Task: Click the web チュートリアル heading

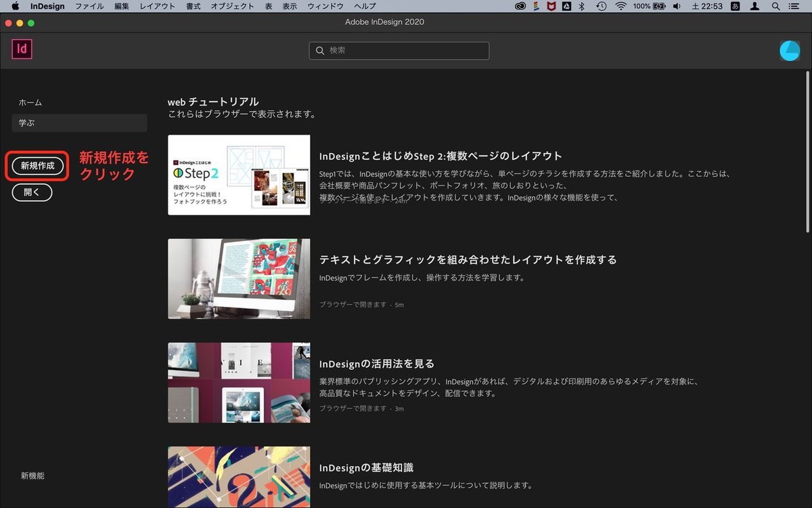Action: pos(213,102)
